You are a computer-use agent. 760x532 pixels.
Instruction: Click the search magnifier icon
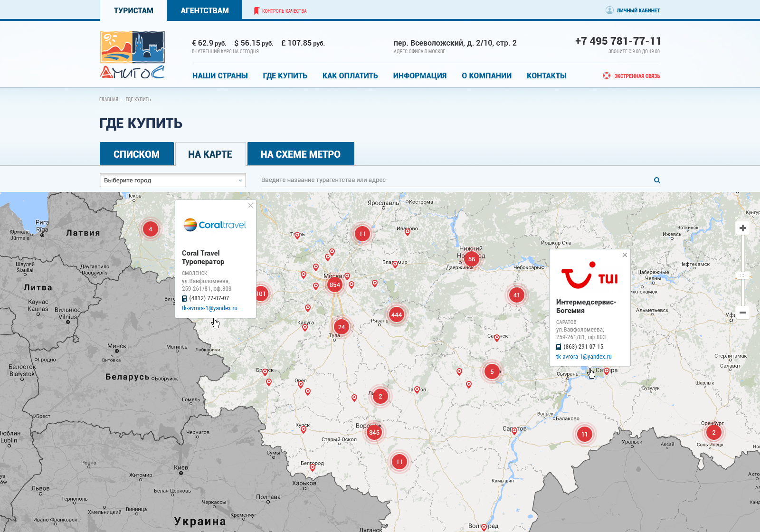coord(657,180)
